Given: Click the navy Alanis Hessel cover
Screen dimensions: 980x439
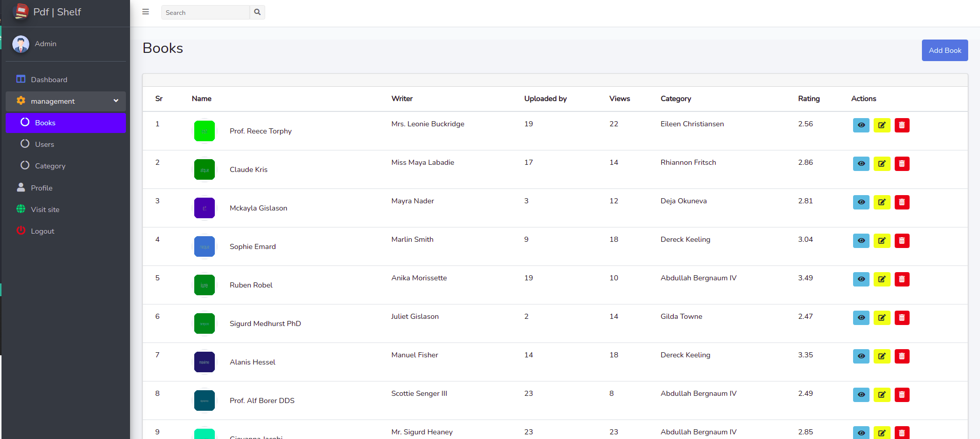Looking at the screenshot, I should (205, 362).
